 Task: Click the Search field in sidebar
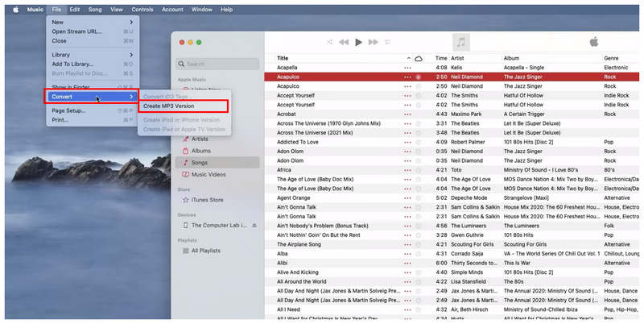point(217,64)
